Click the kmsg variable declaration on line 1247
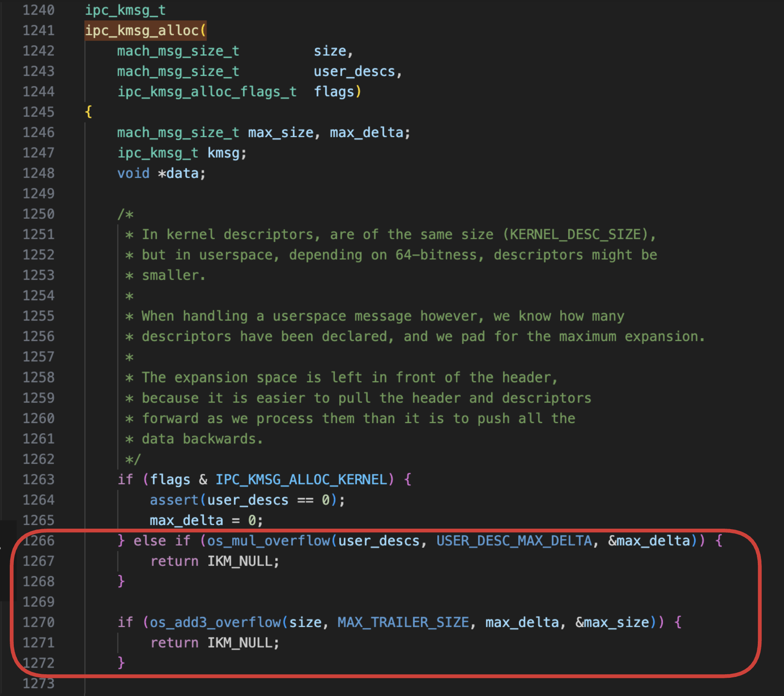This screenshot has width=784, height=696. (x=226, y=153)
